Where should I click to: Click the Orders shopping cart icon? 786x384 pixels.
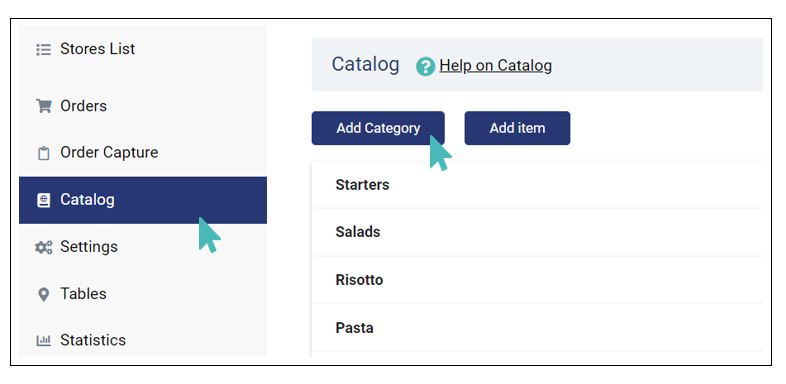(44, 106)
